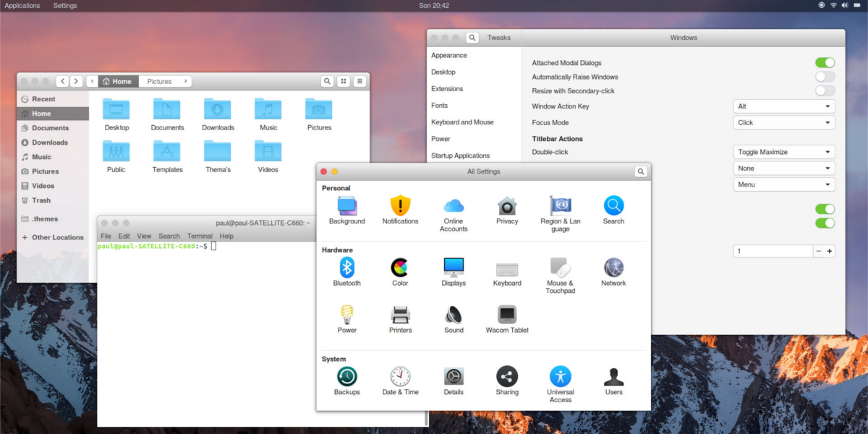Open terminal Search menu
868x434 pixels.
click(169, 236)
